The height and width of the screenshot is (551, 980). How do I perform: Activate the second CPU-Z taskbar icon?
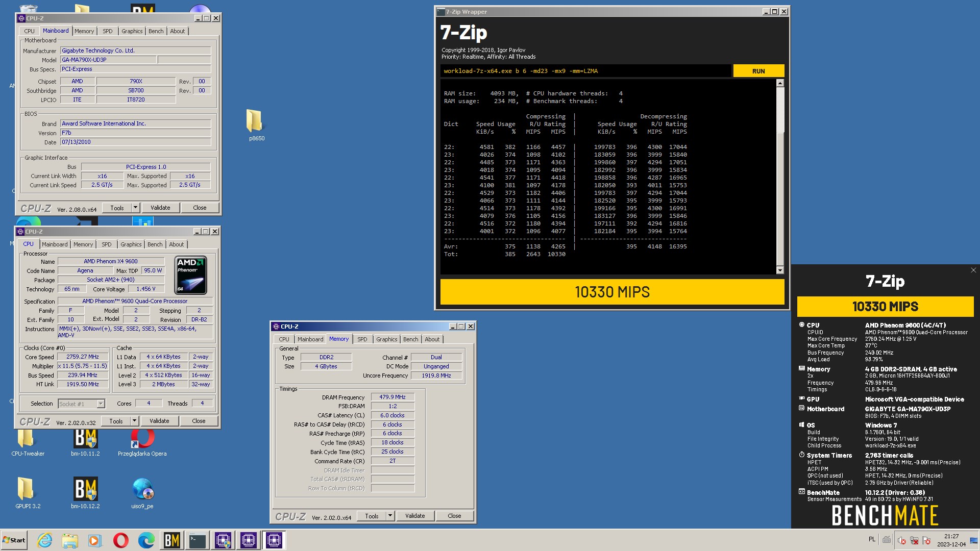[x=249, y=540]
